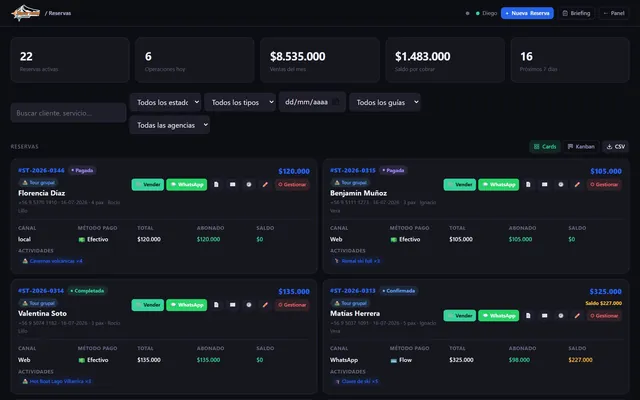Open document icon on Valentina Soto card

216,305
